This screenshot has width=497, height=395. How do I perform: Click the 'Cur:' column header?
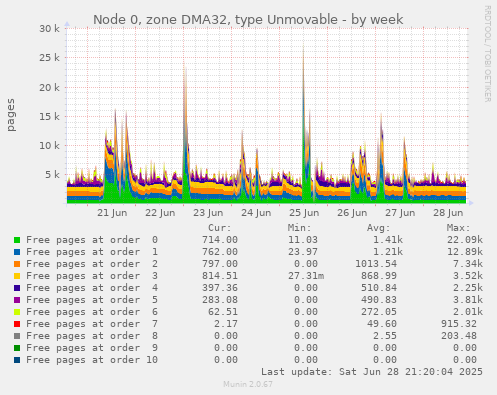[x=220, y=228]
